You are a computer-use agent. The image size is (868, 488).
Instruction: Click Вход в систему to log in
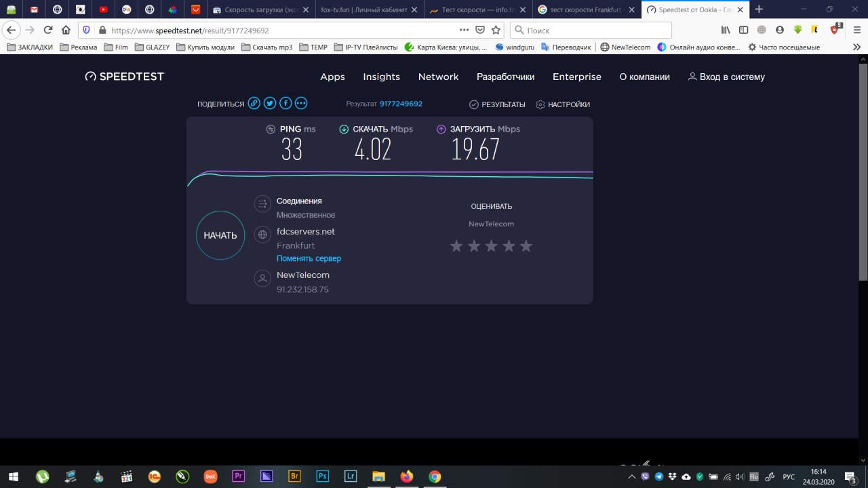726,77
